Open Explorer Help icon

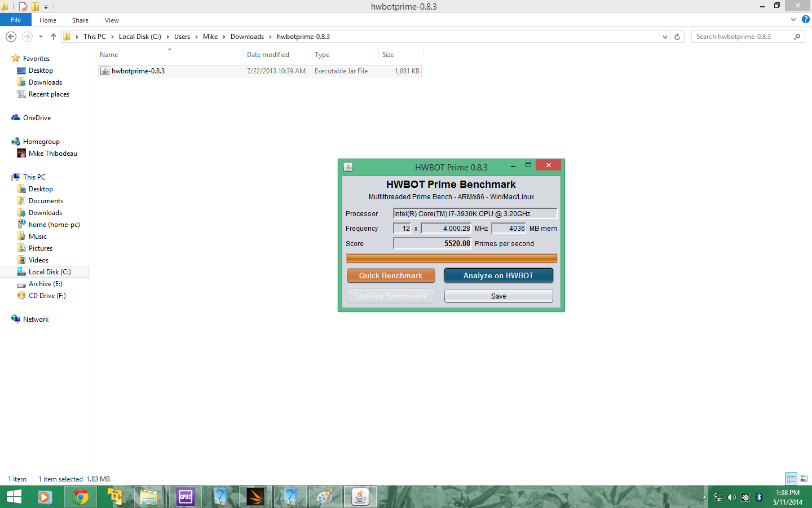pos(806,20)
